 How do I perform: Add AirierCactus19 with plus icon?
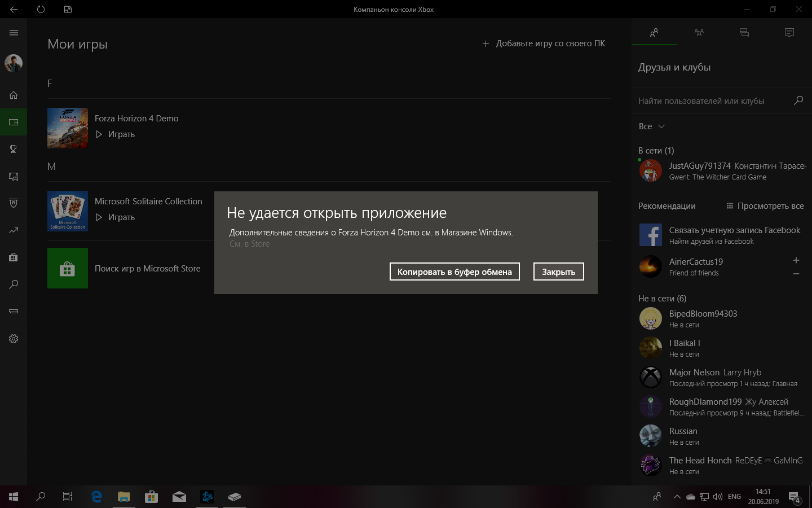coord(796,260)
